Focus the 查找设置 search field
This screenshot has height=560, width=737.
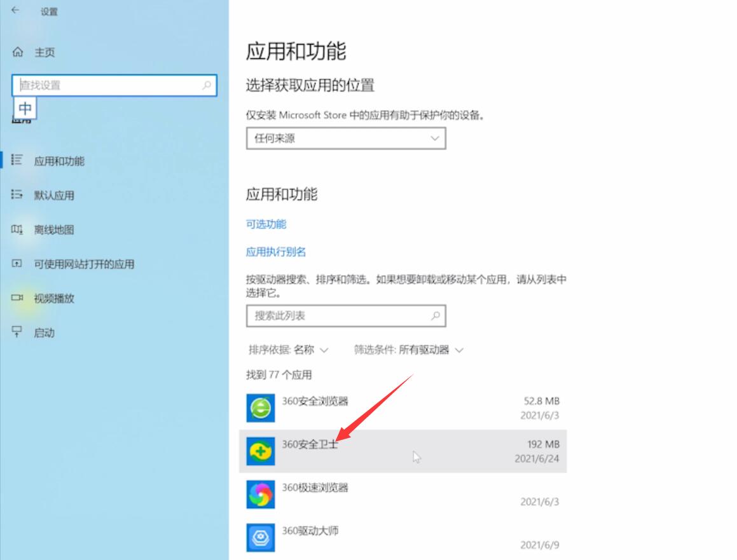click(x=114, y=86)
